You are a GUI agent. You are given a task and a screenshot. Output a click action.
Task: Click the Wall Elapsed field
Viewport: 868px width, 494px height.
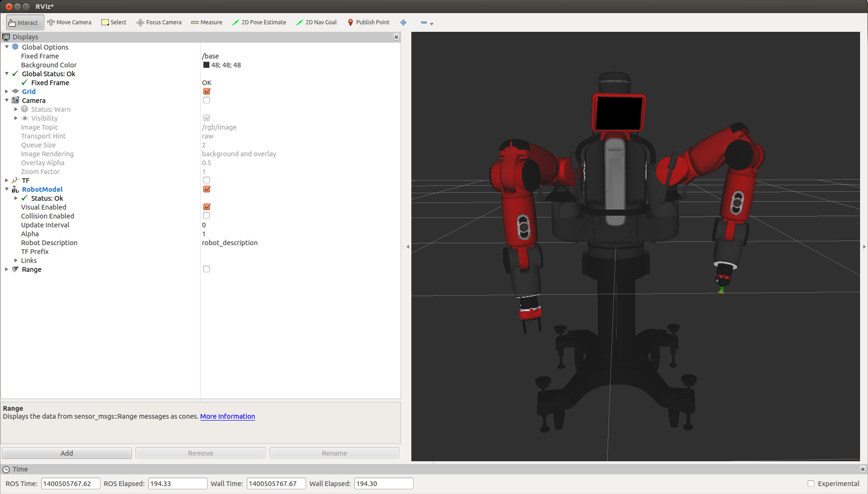(384, 484)
